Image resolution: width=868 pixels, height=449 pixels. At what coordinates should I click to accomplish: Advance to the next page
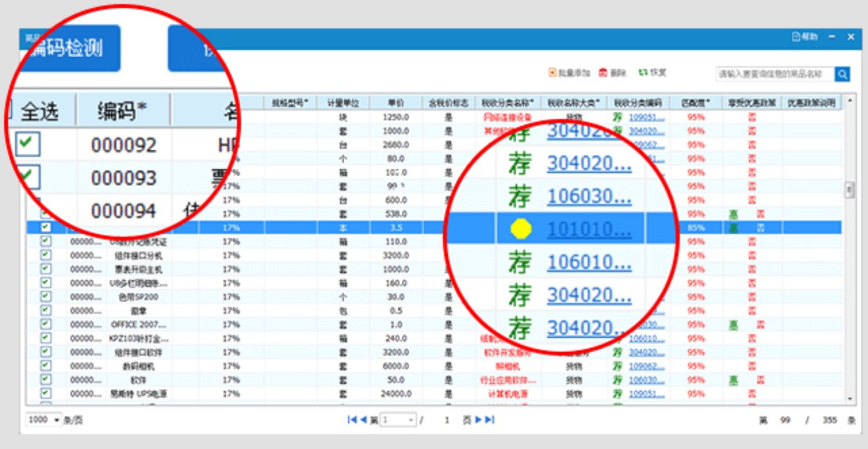479,420
